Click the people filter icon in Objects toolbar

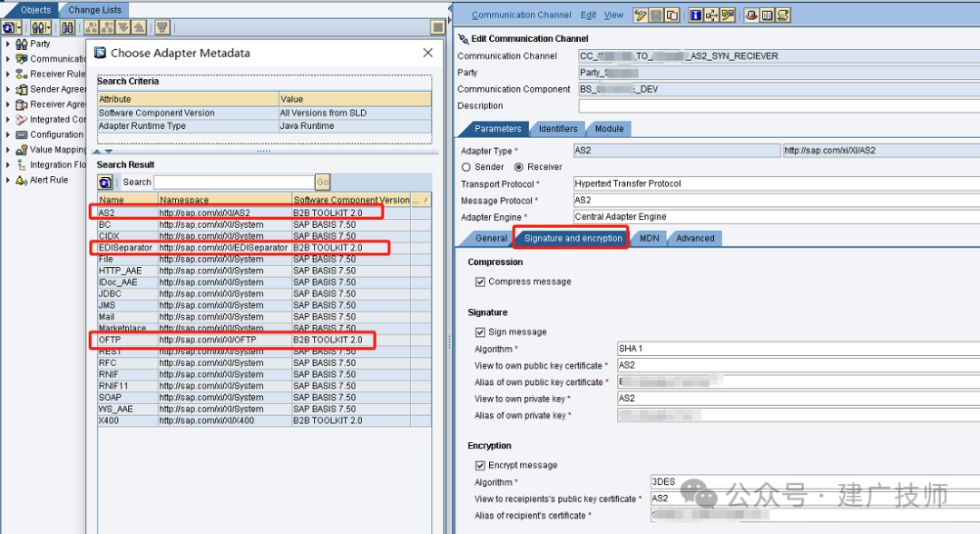[38, 27]
